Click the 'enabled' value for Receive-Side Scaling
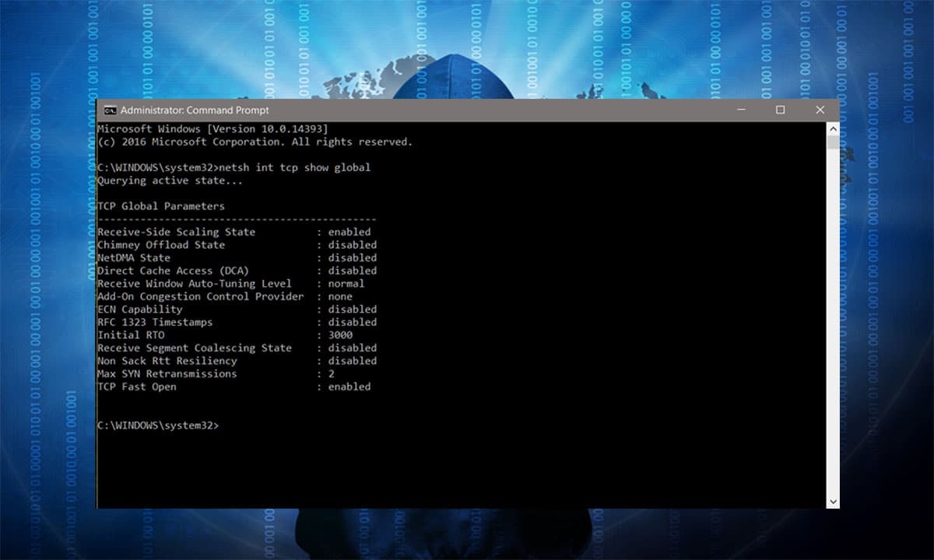 pyautogui.click(x=349, y=232)
